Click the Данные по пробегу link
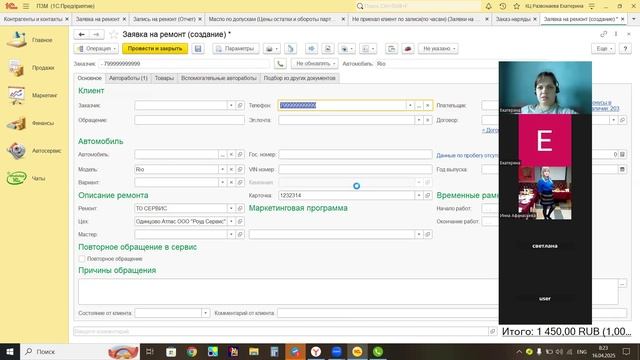 (x=467, y=156)
